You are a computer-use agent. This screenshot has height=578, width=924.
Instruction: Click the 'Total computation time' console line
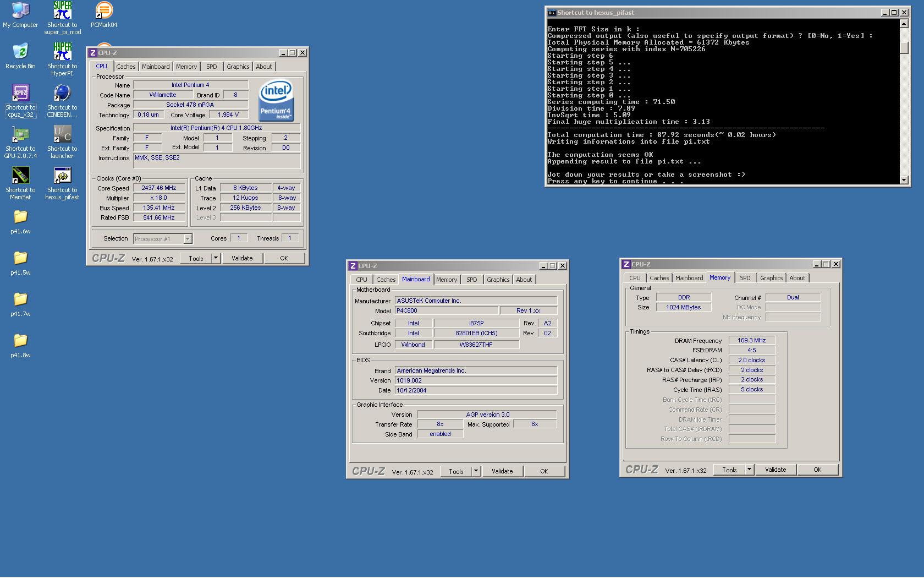[662, 135]
